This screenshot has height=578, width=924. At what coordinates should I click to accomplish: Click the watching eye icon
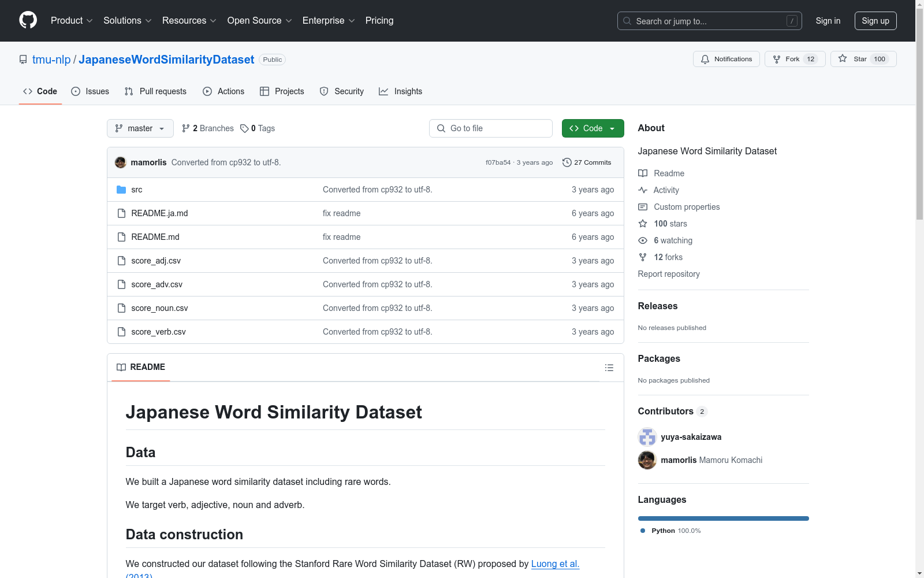click(643, 240)
